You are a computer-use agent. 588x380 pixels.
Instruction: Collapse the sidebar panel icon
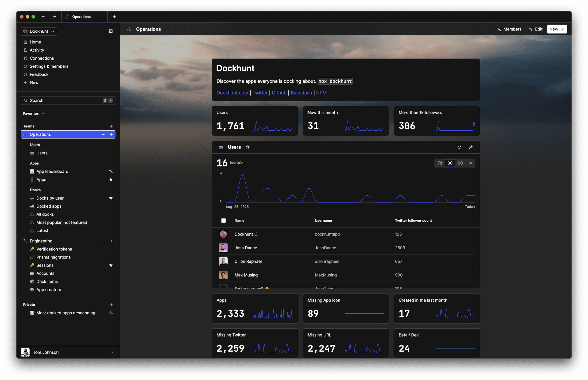(111, 31)
